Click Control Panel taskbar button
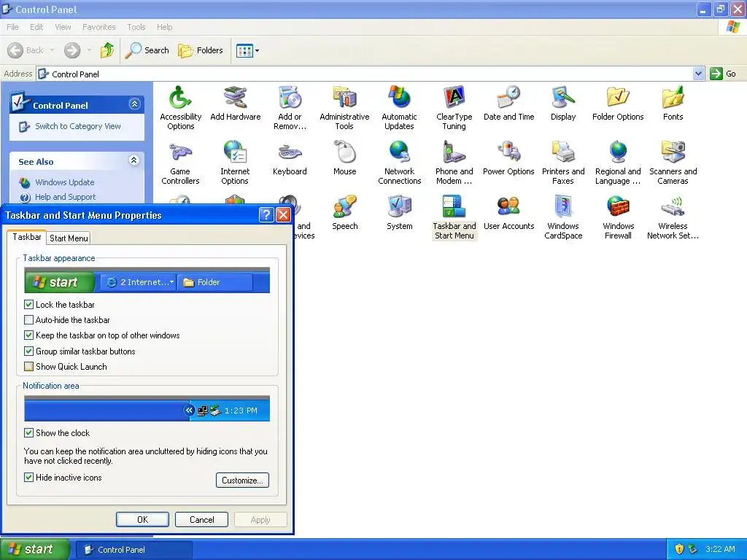Image resolution: width=747 pixels, height=560 pixels. (134, 550)
